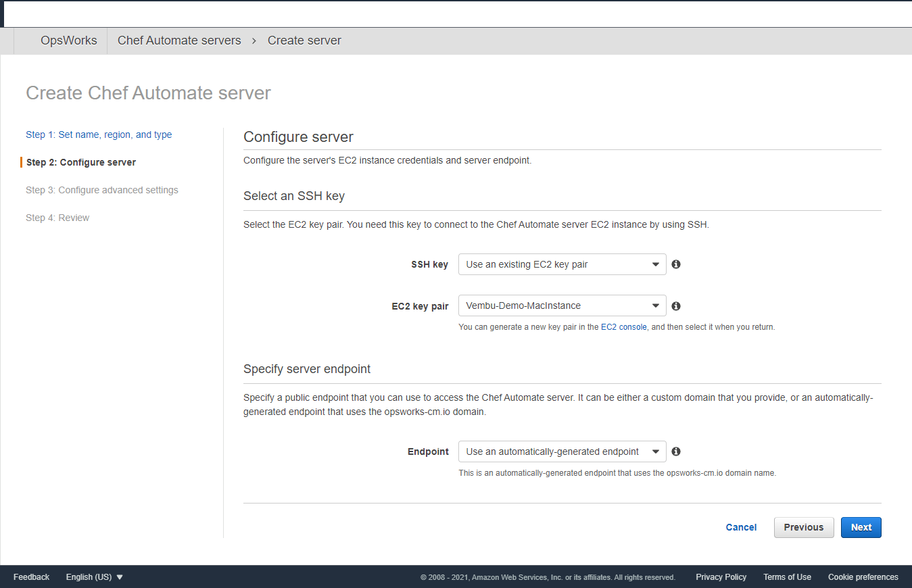The width and height of the screenshot is (912, 588).
Task: Open the Endpoint dropdown
Action: pos(562,451)
